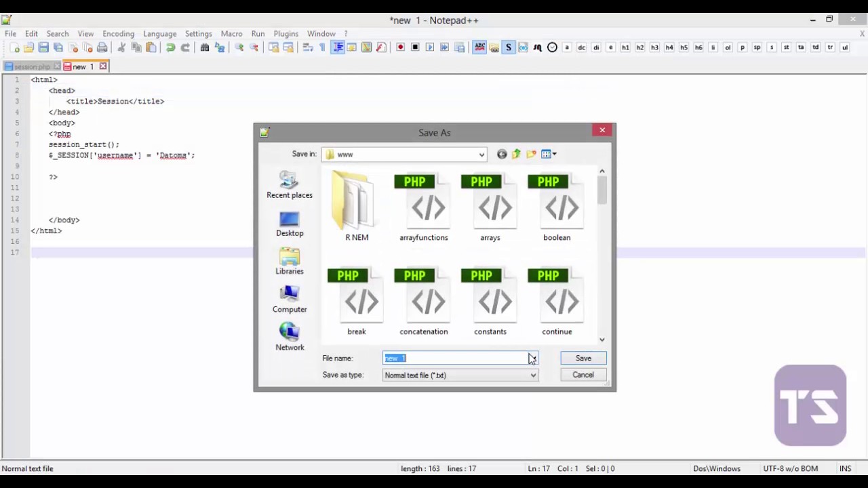The height and width of the screenshot is (488, 868).
Task: Select the continue PHP file
Action: (557, 302)
